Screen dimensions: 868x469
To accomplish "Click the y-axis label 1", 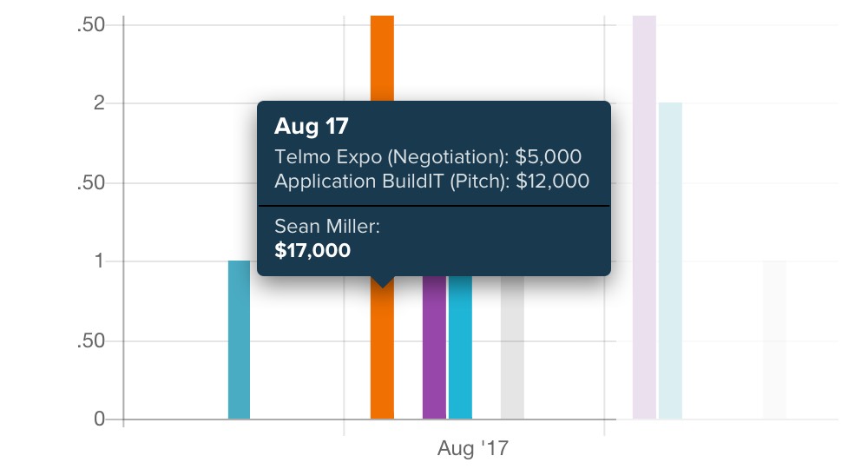I will (99, 261).
